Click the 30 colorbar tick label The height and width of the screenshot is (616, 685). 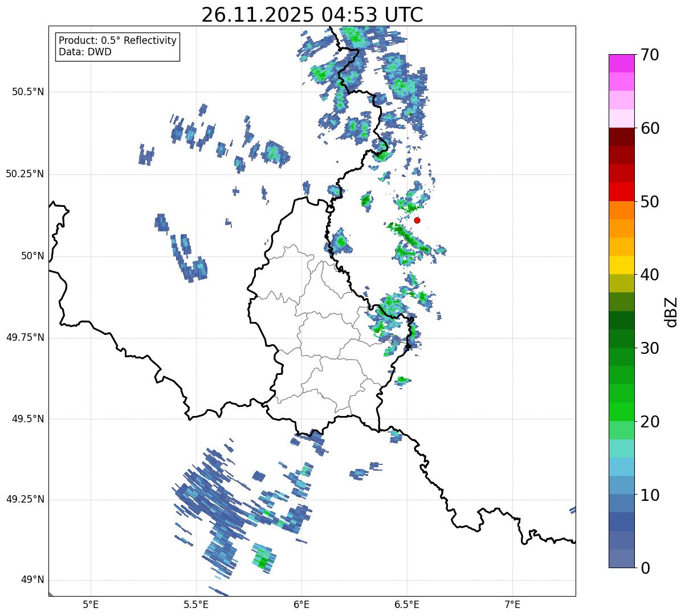tap(649, 348)
